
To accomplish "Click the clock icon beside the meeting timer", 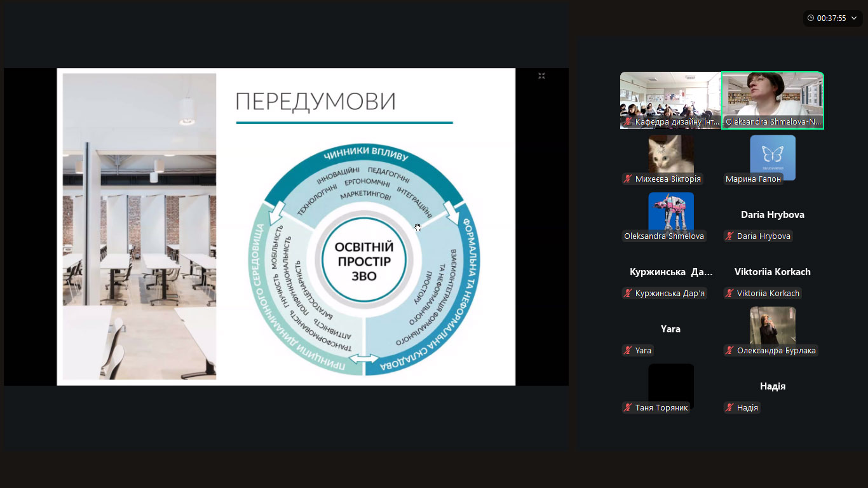I will pyautogui.click(x=811, y=18).
